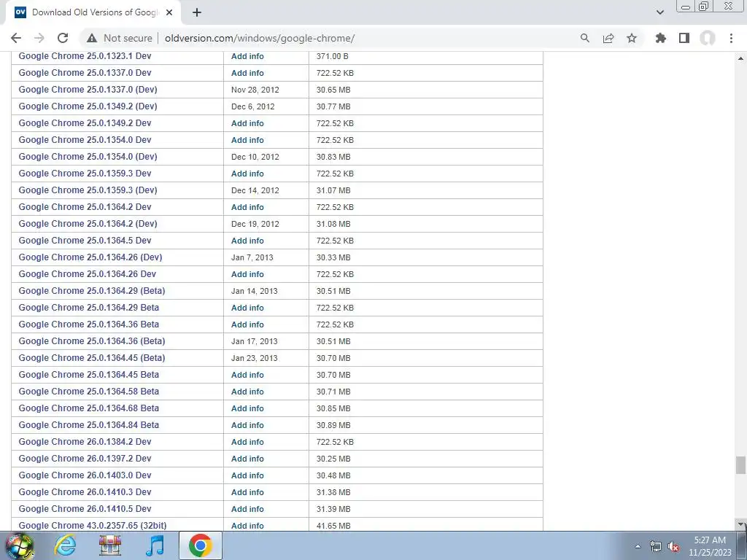The width and height of the screenshot is (747, 560).
Task: Select the Download Old Versions tab
Action: (93, 12)
